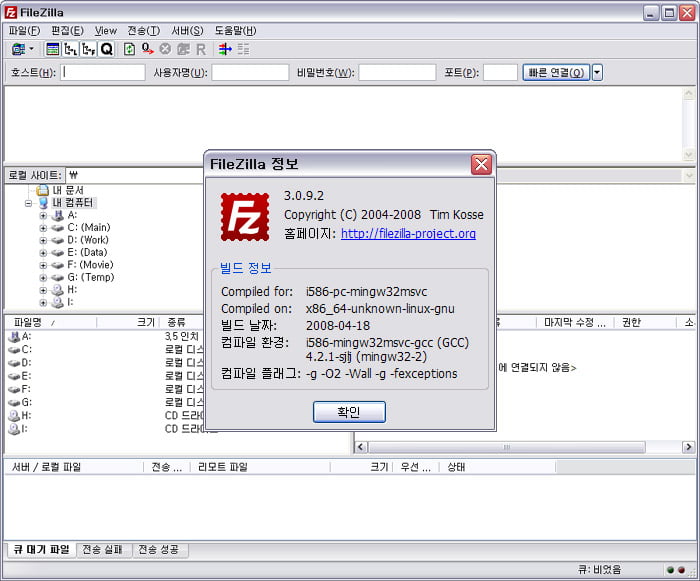
Task: Expand the C: (Main) drive tree node
Action: pos(43,228)
